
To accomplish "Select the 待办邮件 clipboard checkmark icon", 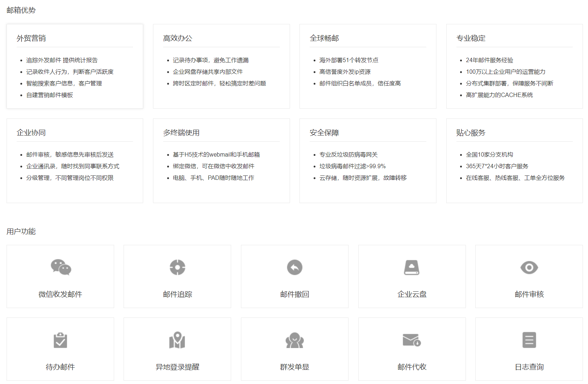I will click(x=60, y=340).
